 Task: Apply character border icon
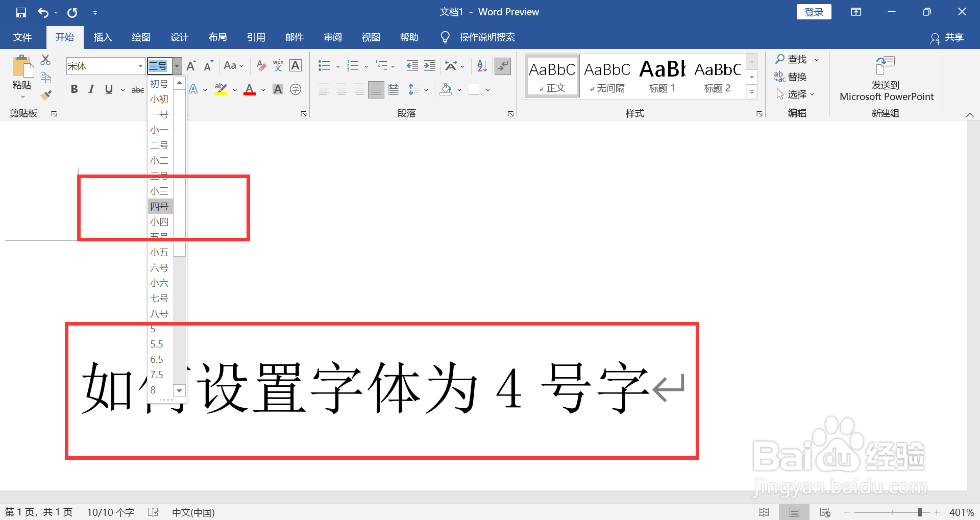point(296,65)
